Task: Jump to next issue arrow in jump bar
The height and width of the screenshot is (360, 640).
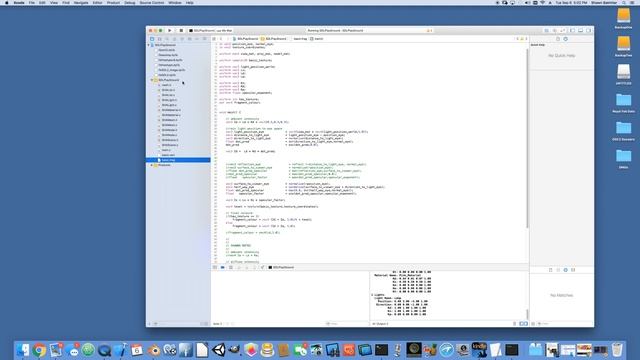Action: click(x=527, y=39)
